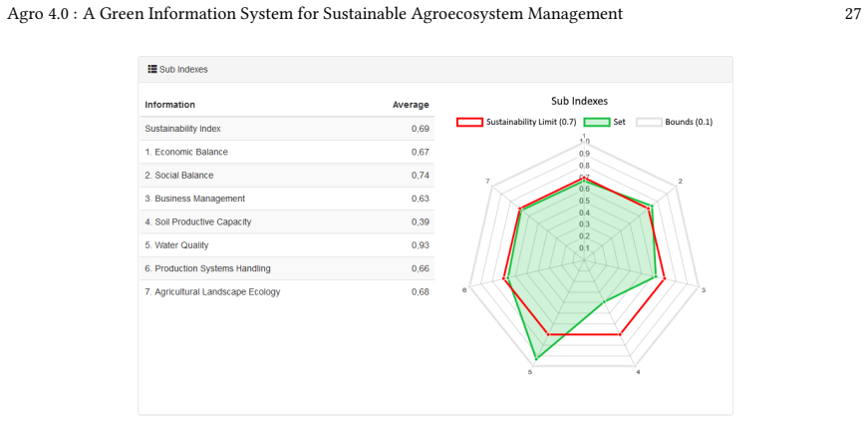Click radar axis label 4
The image size is (868, 422).
(638, 372)
